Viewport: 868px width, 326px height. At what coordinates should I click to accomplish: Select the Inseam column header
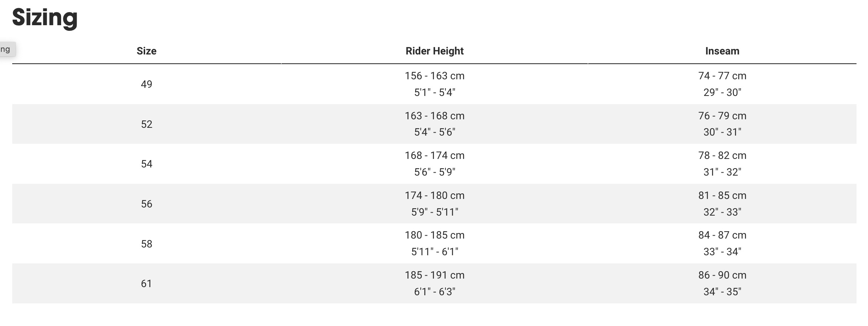[x=722, y=51]
